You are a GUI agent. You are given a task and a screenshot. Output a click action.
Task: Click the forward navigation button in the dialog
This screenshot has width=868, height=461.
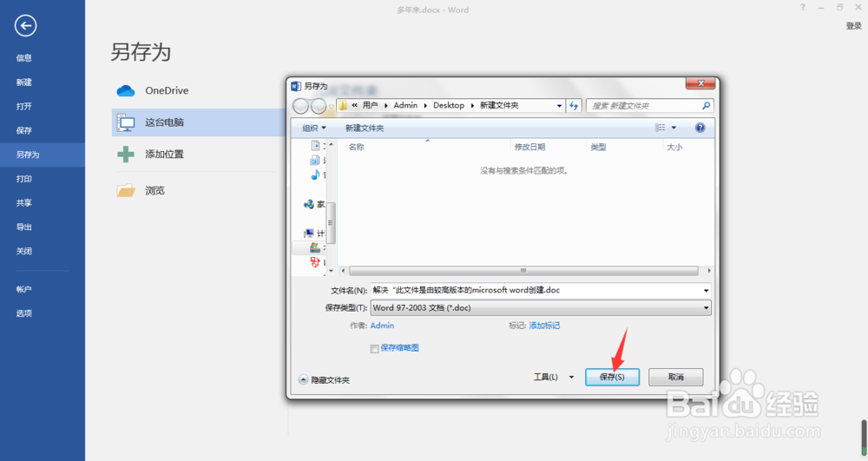coord(319,106)
